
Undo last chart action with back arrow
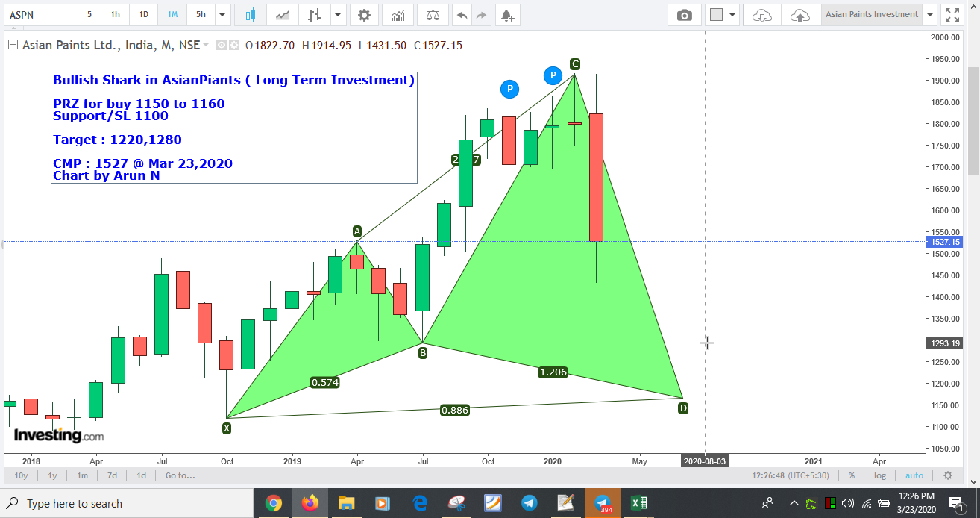[462, 15]
